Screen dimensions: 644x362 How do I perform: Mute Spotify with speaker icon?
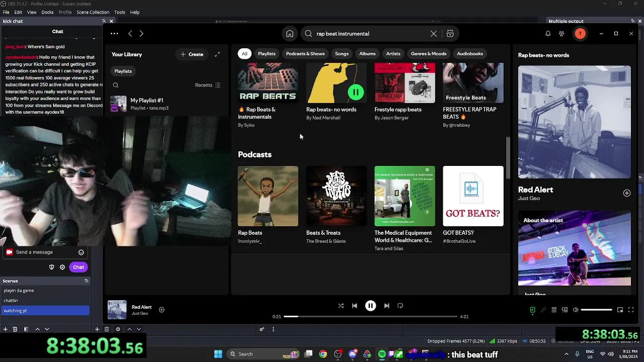[x=576, y=310]
